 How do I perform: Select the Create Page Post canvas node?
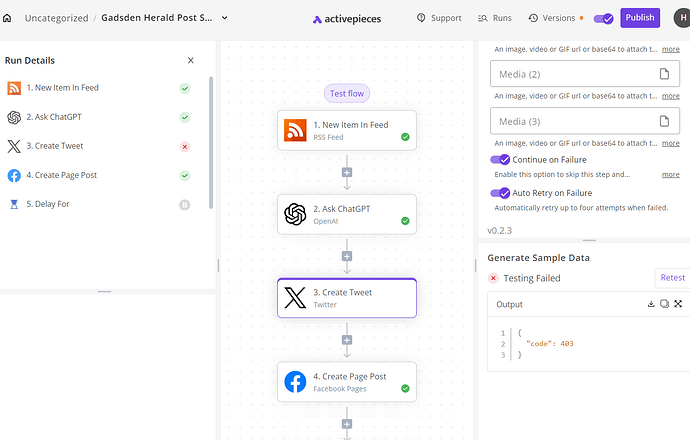(x=347, y=382)
